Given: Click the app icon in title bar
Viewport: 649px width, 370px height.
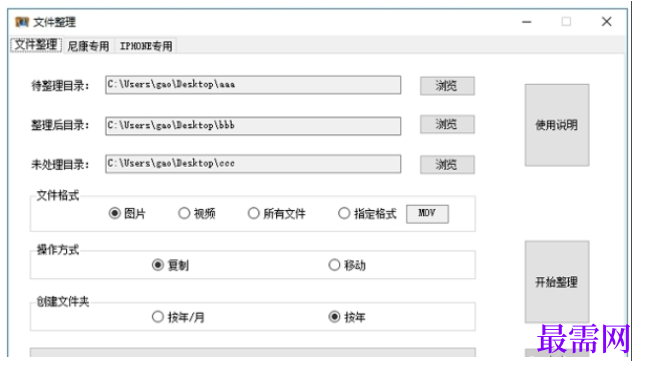Looking at the screenshot, I should coord(22,22).
